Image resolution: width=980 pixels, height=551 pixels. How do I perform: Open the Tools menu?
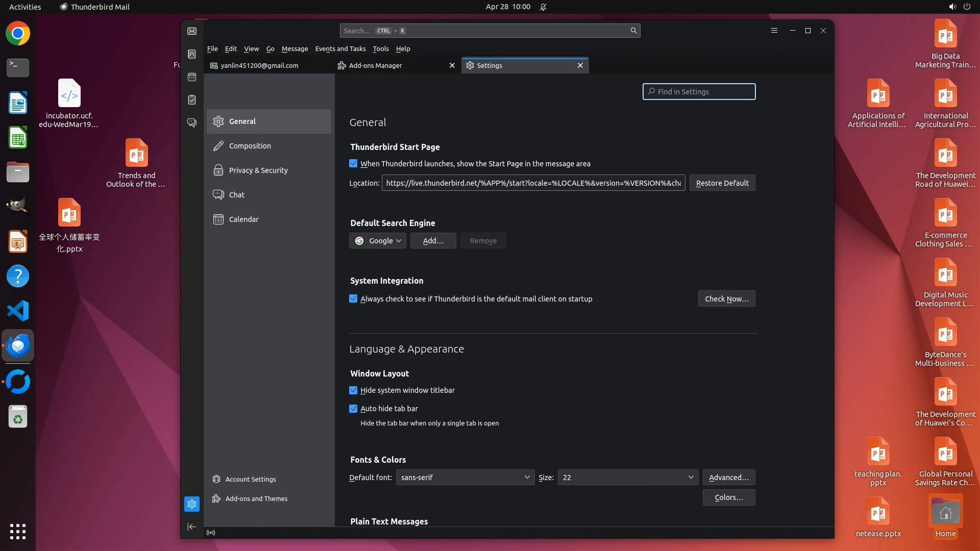pyautogui.click(x=380, y=49)
